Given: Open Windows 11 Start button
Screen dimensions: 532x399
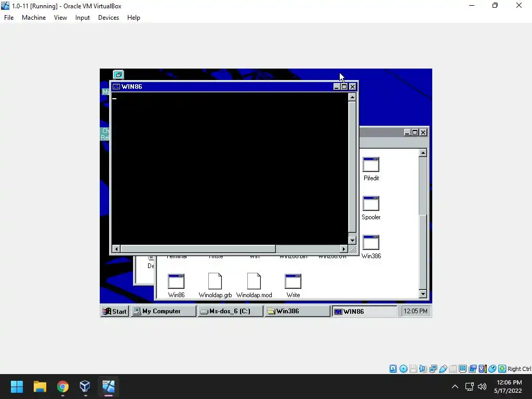Looking at the screenshot, I should click(x=17, y=387).
